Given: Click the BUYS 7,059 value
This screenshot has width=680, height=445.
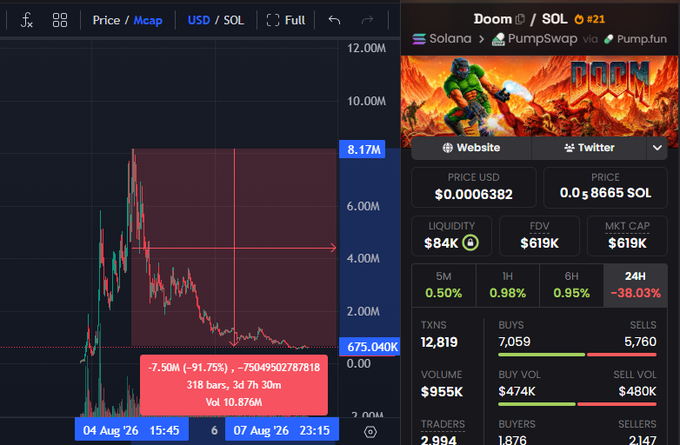Looking at the screenshot, I should [x=514, y=342].
